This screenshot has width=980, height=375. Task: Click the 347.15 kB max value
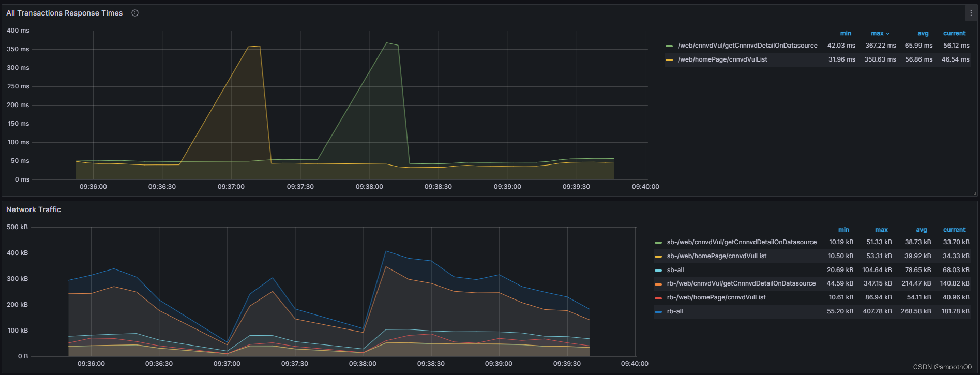click(x=878, y=283)
